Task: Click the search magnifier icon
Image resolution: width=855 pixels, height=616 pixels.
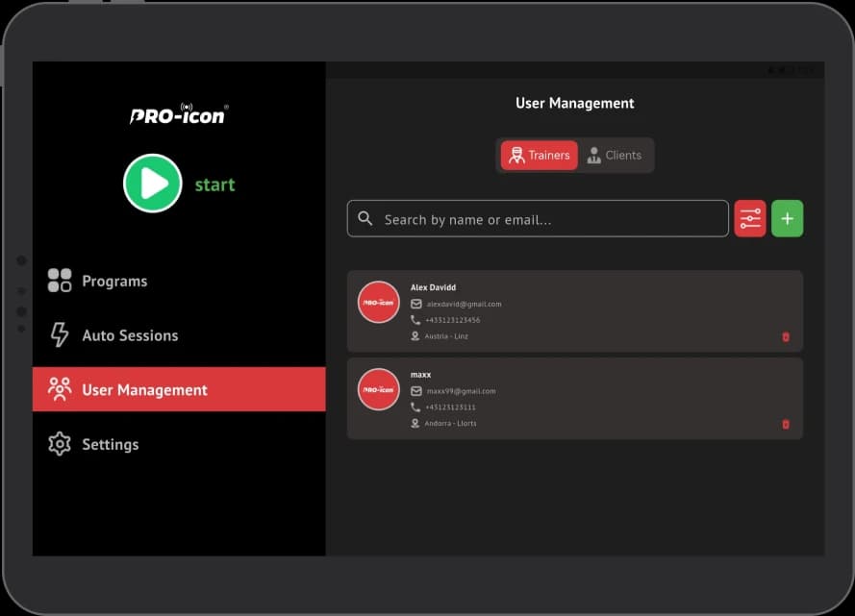Action: [x=365, y=219]
